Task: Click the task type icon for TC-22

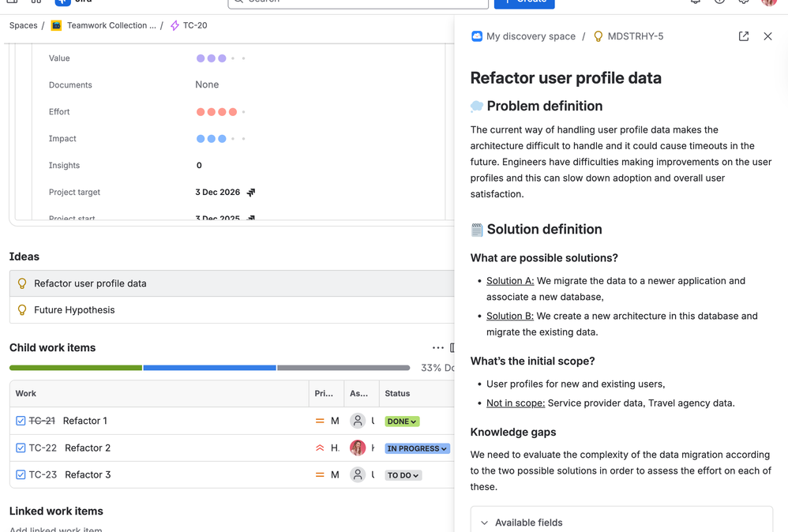Action: 21,448
